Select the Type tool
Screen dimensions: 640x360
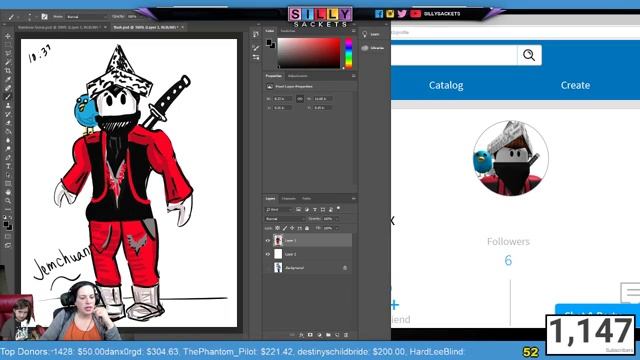click(x=8, y=166)
